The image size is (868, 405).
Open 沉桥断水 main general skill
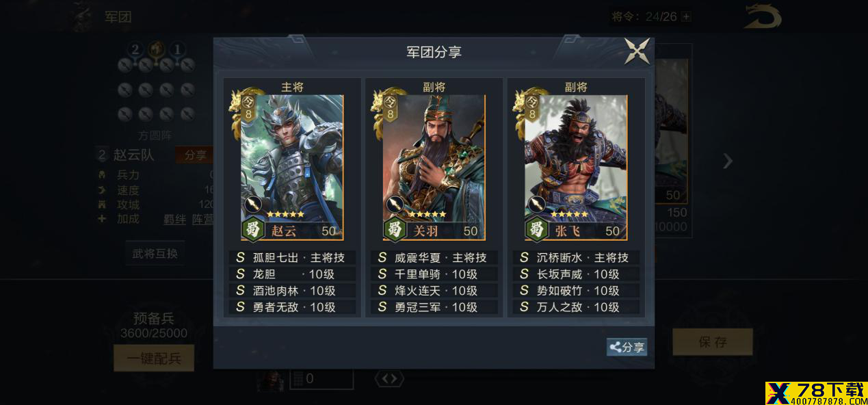[576, 258]
